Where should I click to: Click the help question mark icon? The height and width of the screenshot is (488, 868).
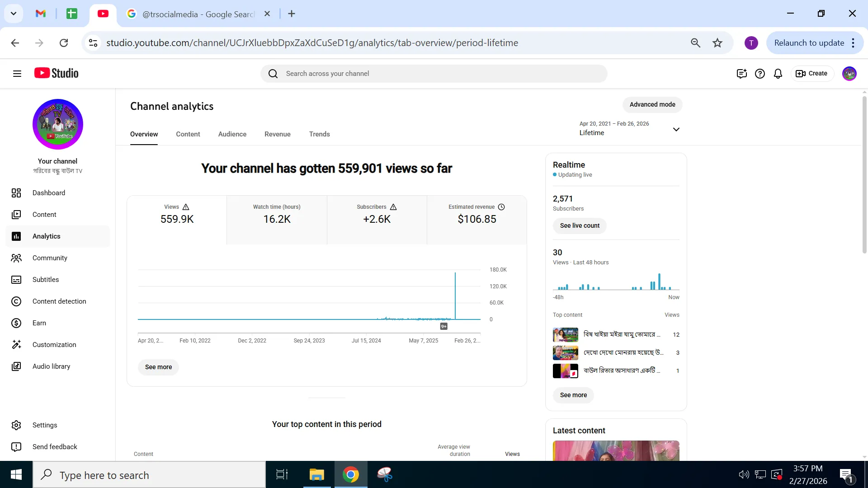click(x=760, y=74)
